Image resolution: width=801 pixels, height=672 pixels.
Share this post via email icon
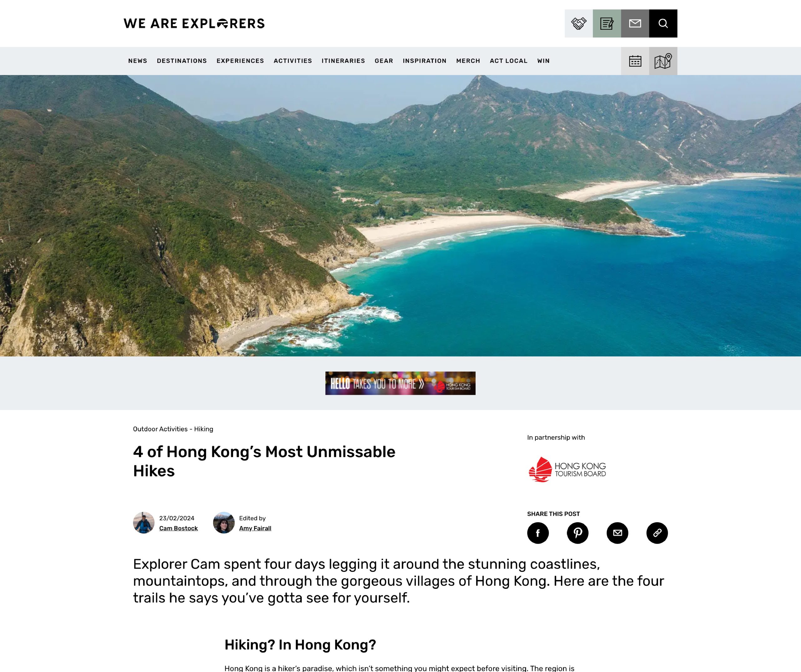click(x=618, y=533)
